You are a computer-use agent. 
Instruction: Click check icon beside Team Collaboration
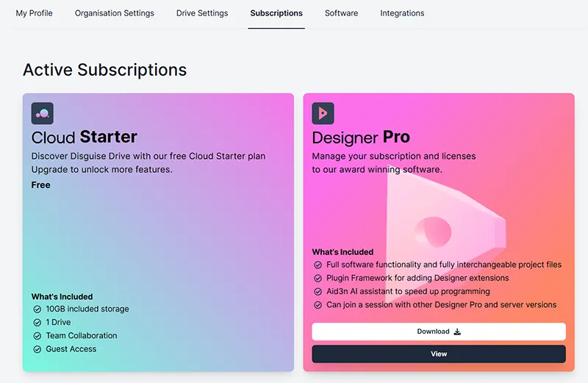[x=37, y=336]
